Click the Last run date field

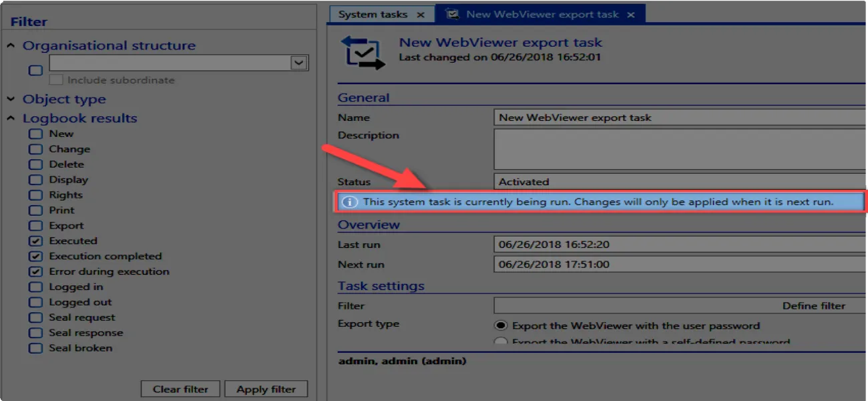click(680, 245)
